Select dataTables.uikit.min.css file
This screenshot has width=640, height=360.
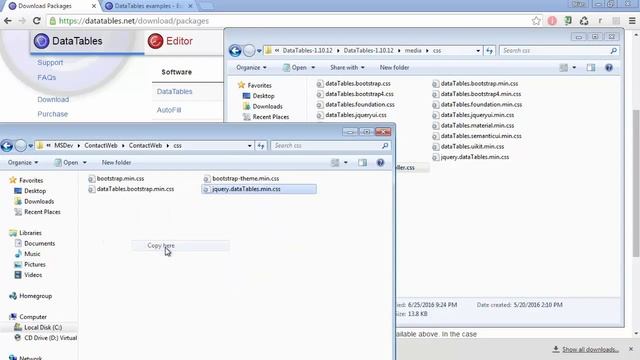pyautogui.click(x=468, y=147)
